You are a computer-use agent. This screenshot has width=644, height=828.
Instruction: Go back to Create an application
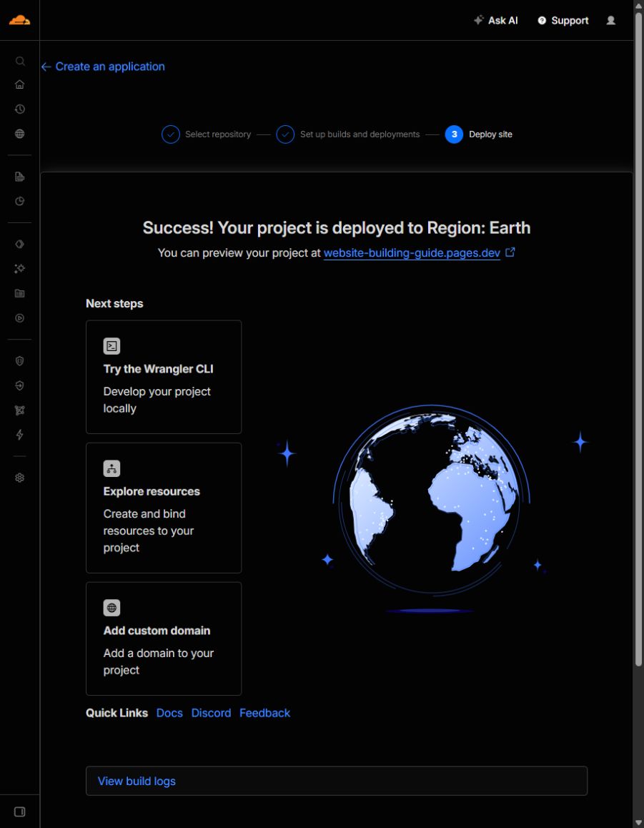tap(104, 66)
